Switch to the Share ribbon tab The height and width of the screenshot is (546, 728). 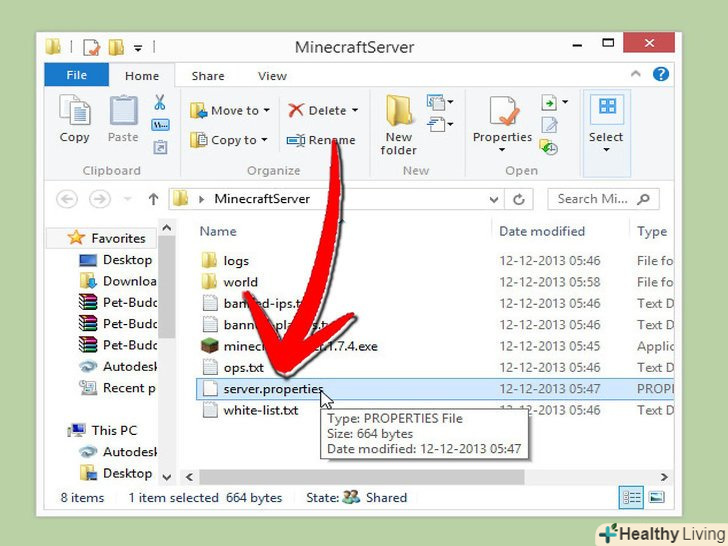[x=208, y=76]
